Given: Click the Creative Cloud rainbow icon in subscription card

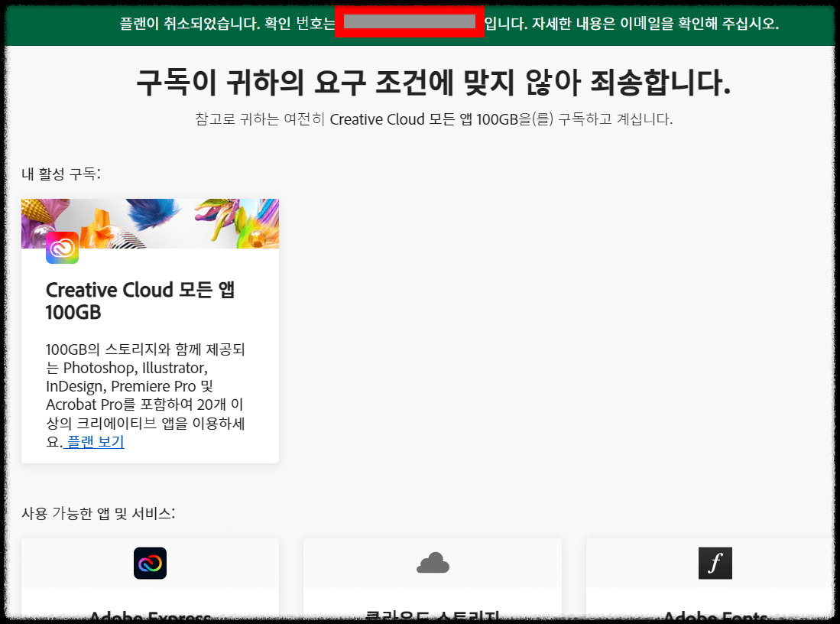Looking at the screenshot, I should pos(62,248).
